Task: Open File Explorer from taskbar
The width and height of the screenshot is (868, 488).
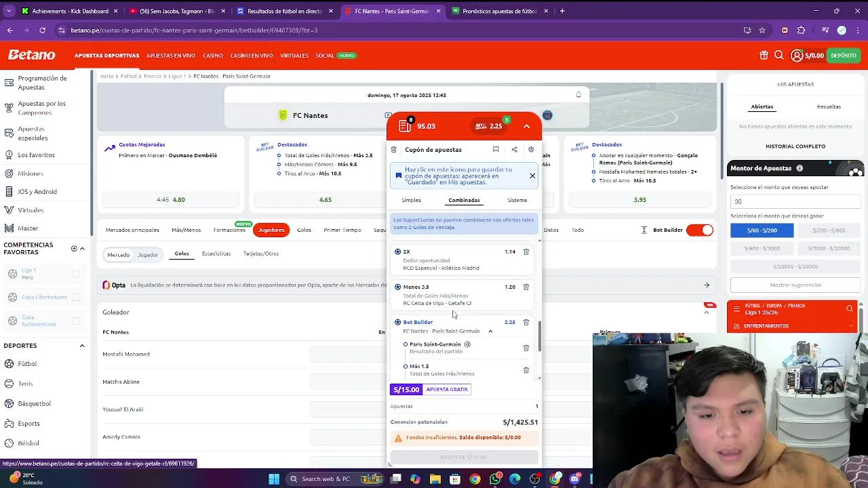Action: (x=435, y=479)
